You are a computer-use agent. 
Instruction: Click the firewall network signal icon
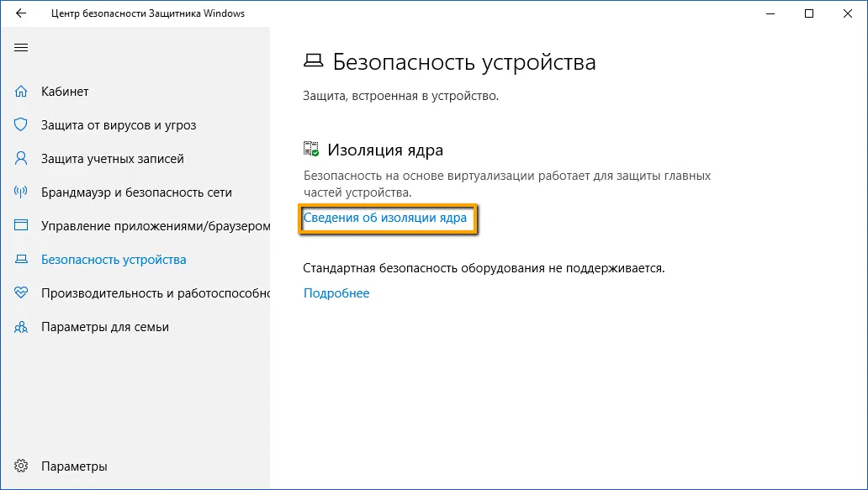coord(22,192)
